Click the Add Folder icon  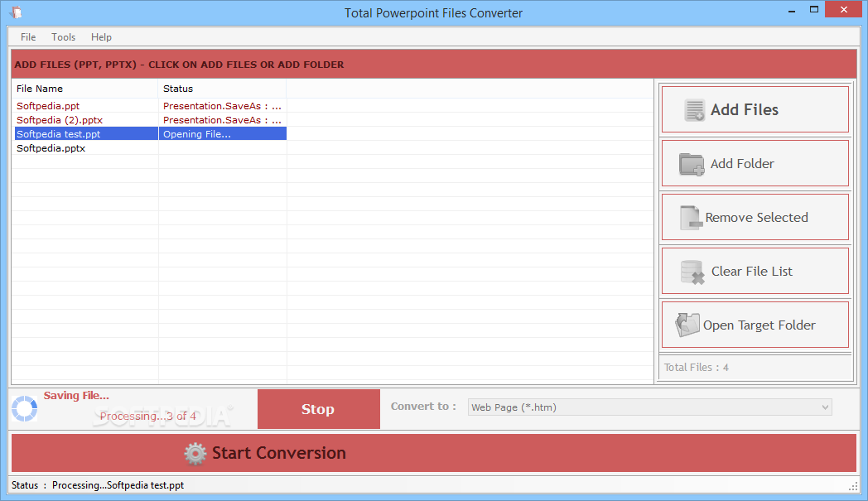tap(692, 164)
